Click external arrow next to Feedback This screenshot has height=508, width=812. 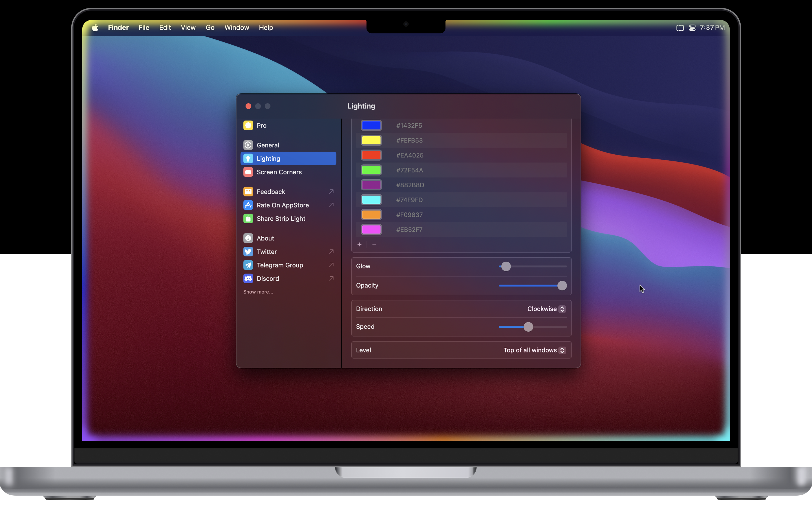(x=331, y=192)
